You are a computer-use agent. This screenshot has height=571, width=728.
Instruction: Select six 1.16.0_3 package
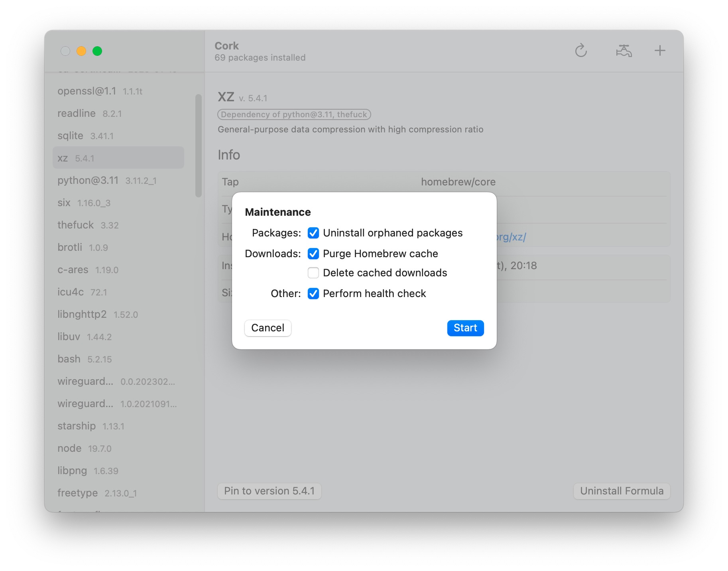pyautogui.click(x=118, y=203)
